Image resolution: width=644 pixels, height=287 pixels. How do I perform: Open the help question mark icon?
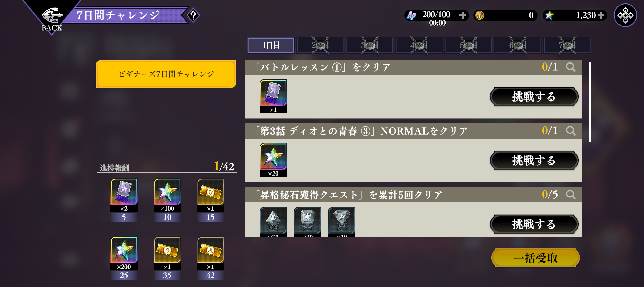(x=193, y=15)
